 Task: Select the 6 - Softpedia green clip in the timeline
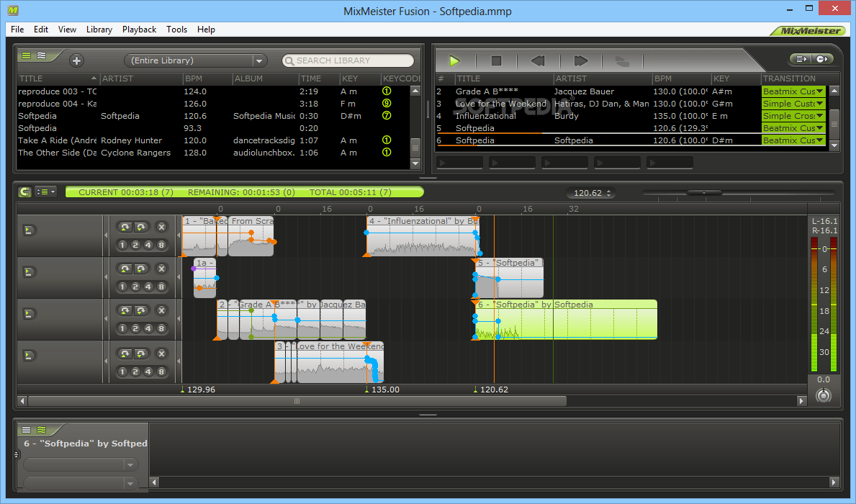coord(566,320)
